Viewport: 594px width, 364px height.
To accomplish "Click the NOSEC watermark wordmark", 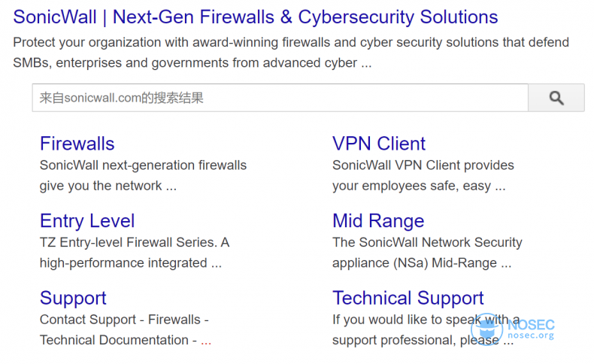I will pyautogui.click(x=531, y=325).
